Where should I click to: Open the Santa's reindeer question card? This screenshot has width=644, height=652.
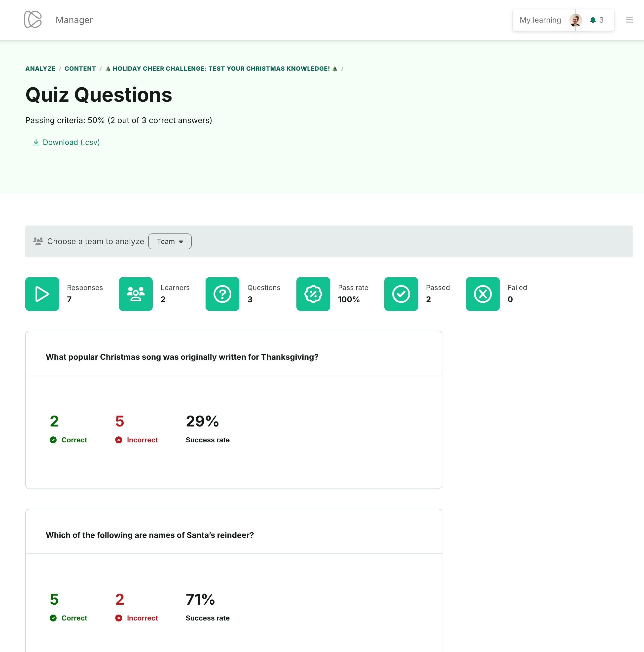click(150, 535)
